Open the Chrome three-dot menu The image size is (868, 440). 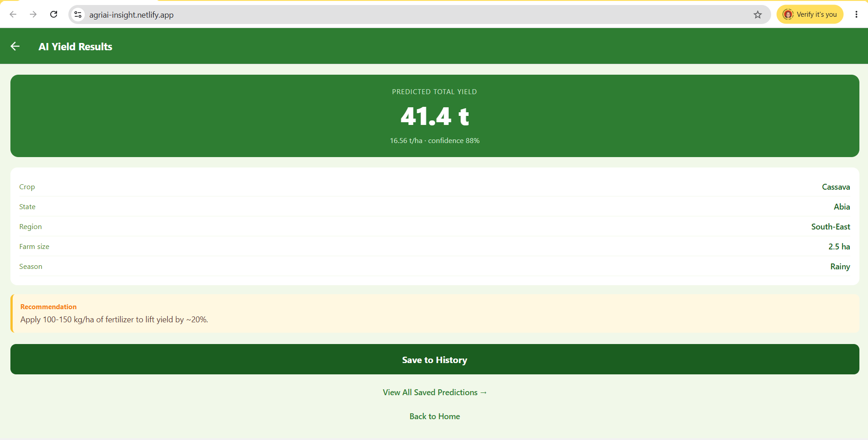coord(856,14)
